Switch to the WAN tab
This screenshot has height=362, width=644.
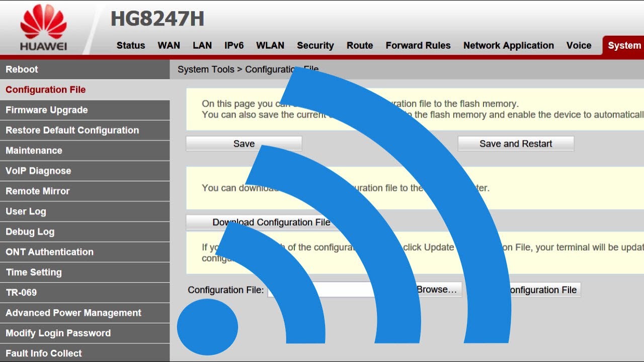click(x=169, y=45)
